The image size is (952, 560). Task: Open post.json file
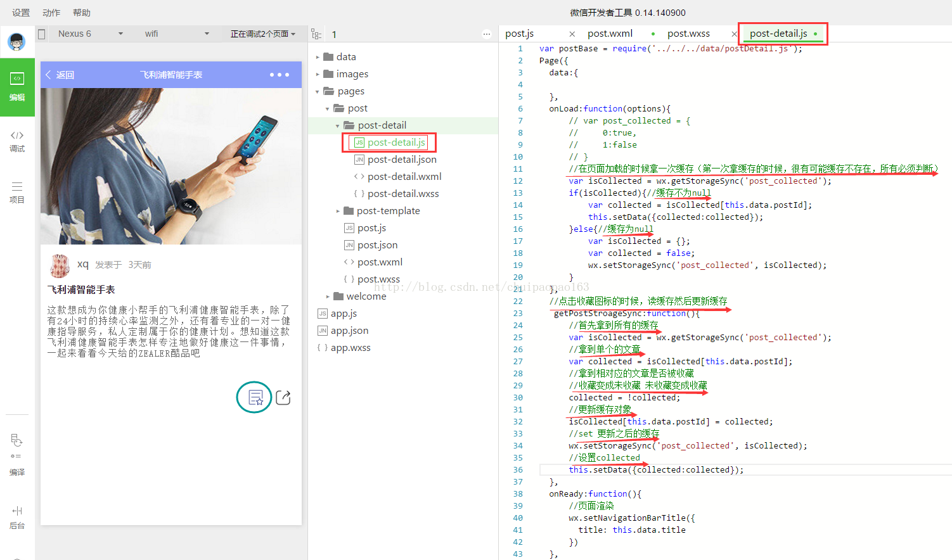[371, 245]
